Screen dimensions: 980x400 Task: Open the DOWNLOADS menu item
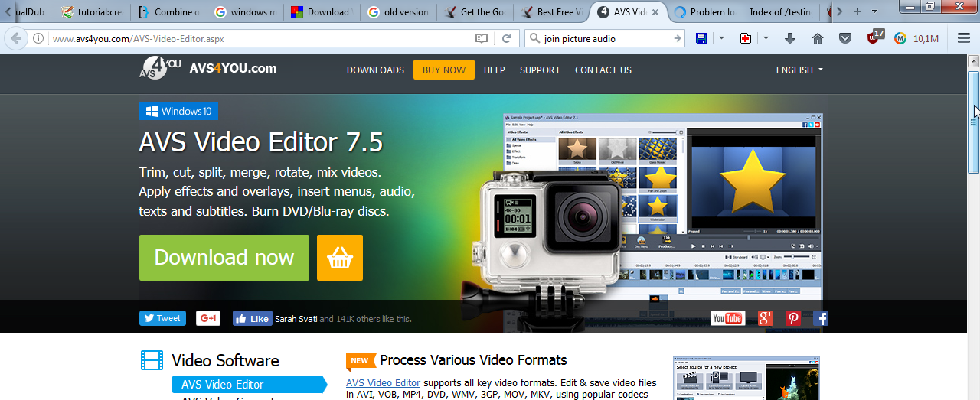click(375, 70)
